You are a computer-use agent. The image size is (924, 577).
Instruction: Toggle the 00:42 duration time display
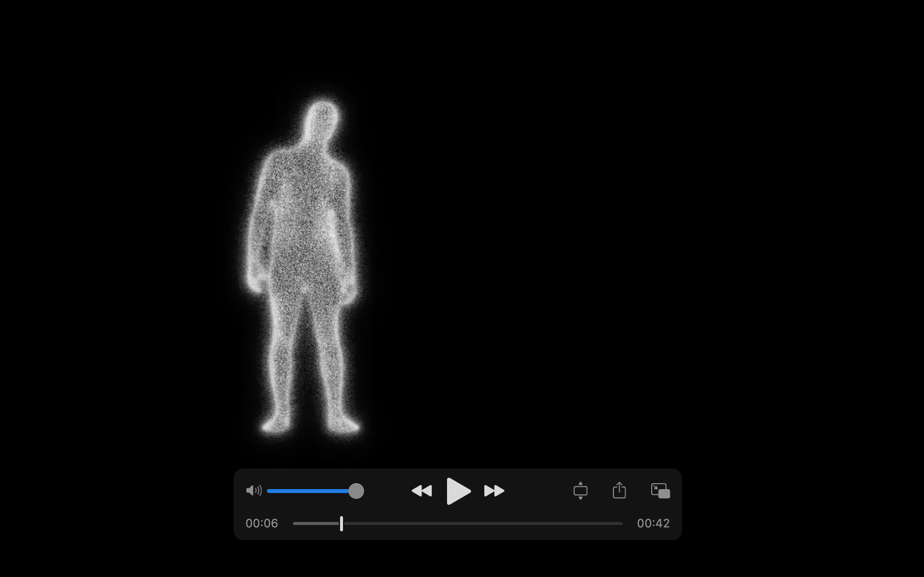pos(653,523)
